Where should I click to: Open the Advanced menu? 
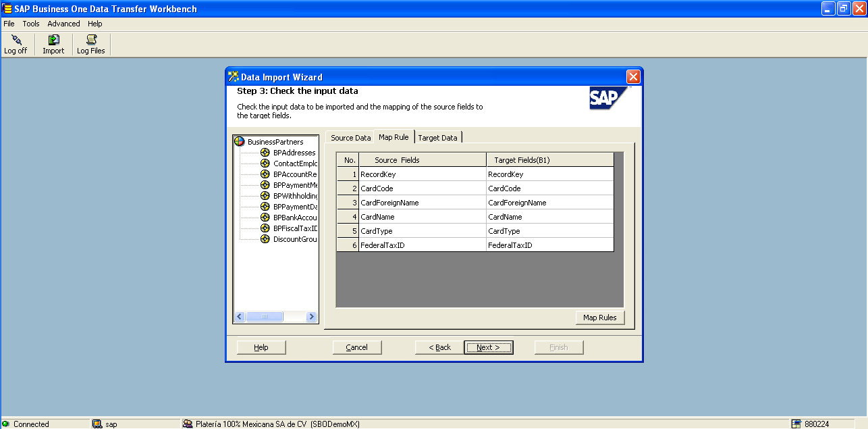click(63, 23)
